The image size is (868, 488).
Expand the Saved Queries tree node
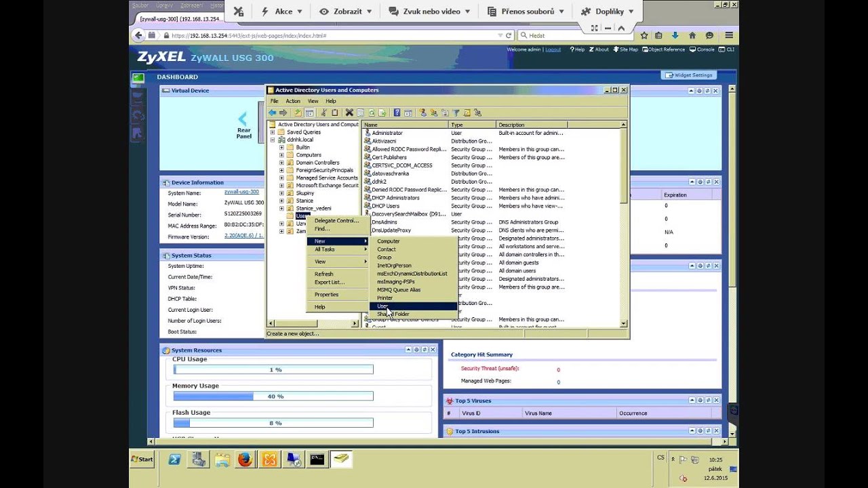272,132
